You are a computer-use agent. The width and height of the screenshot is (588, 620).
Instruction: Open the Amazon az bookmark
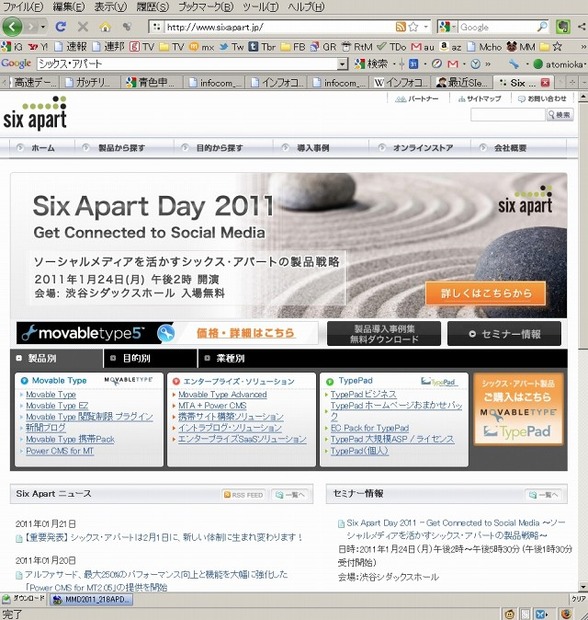click(x=450, y=47)
